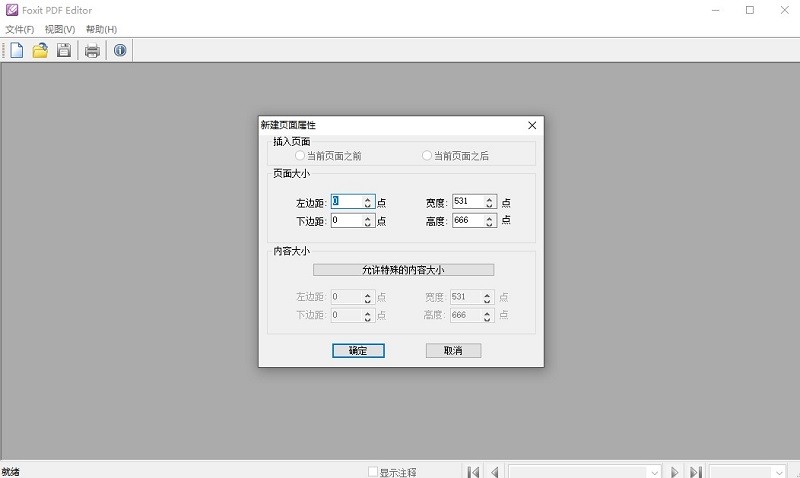Click 允许特殊的内容大小 button
The image size is (800, 478).
[403, 270]
